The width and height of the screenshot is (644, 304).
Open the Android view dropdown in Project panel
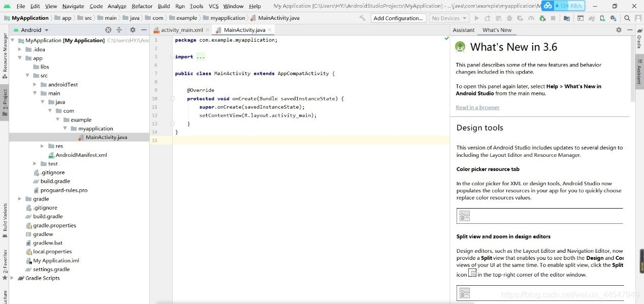pos(31,30)
